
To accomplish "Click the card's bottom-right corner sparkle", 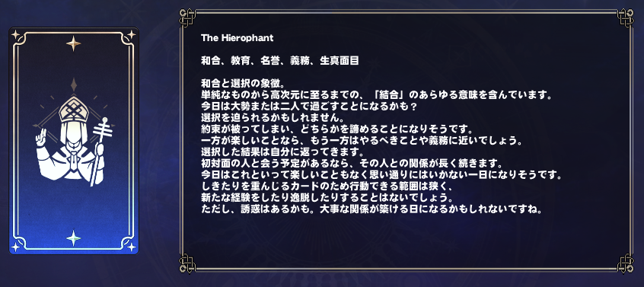I will [x=132, y=247].
